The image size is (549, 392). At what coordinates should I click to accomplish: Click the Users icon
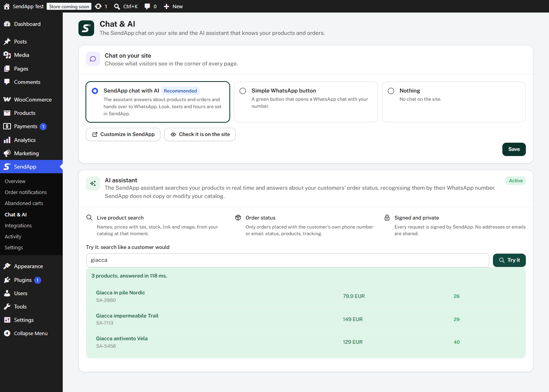click(x=7, y=293)
